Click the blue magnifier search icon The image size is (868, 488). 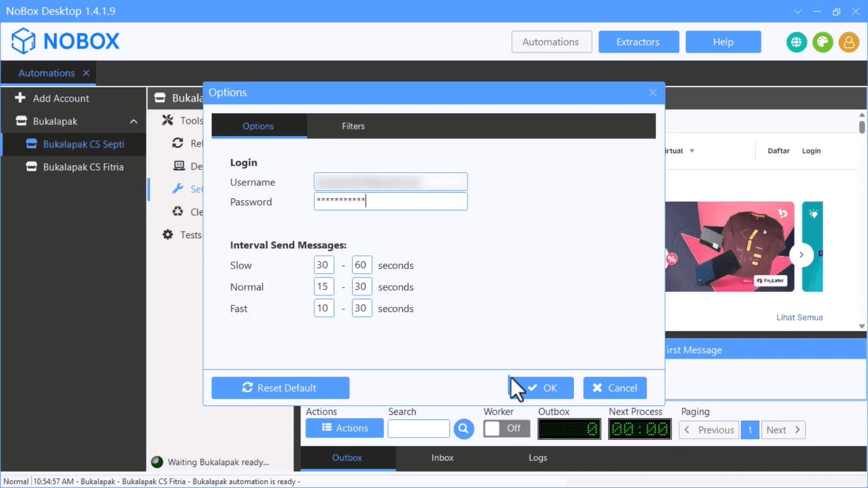point(464,429)
